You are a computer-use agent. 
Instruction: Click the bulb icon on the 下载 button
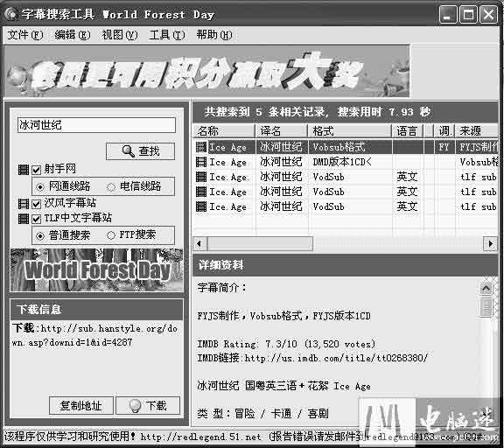point(135,406)
